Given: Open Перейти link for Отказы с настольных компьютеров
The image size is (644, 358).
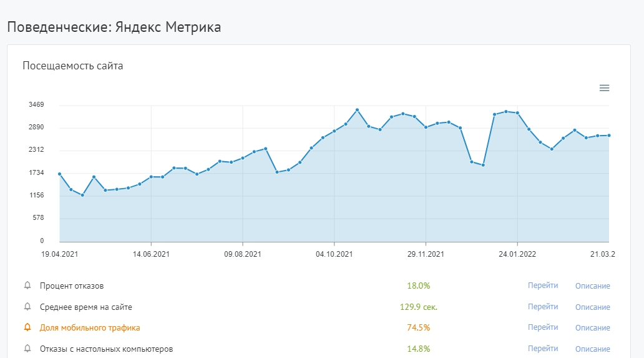Looking at the screenshot, I should pos(542,349).
